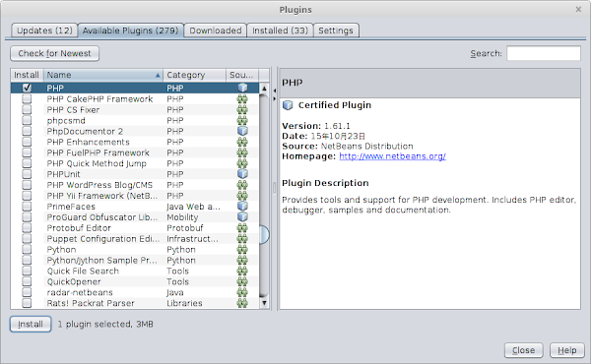591x364 pixels.
Task: Select the Python plugin install checkbox
Action: (27, 249)
